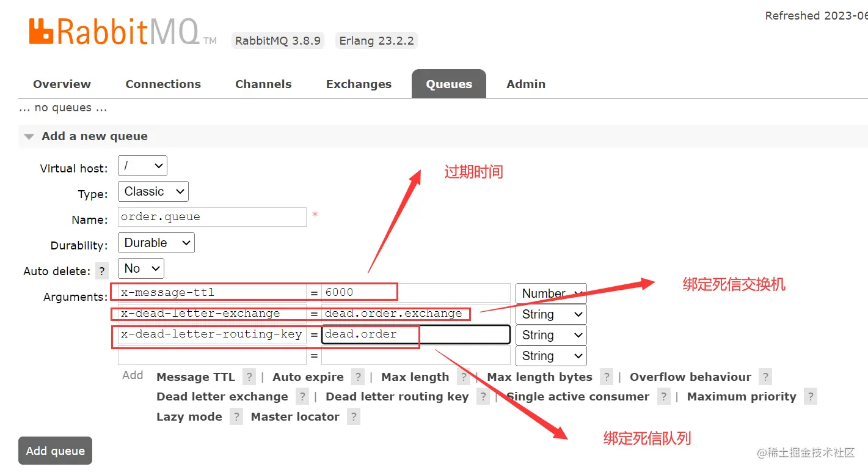The width and height of the screenshot is (868, 472).
Task: Open the Dead letter routing key help icon
Action: coord(483,396)
